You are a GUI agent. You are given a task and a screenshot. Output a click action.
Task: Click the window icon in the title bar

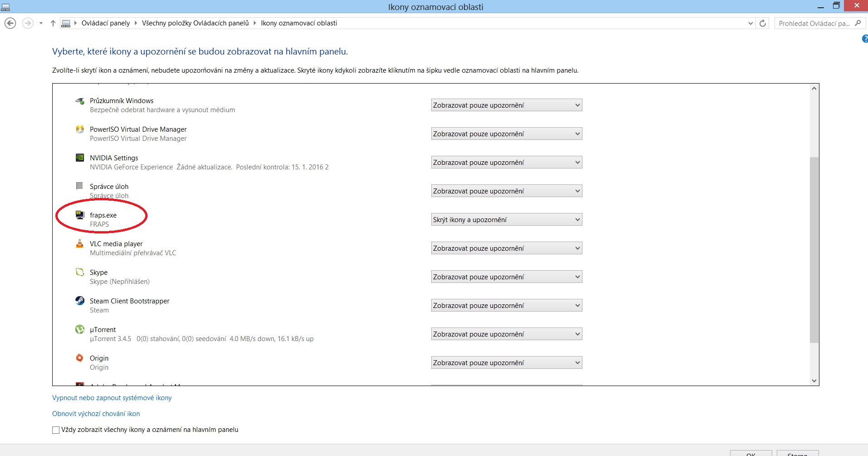(x=5, y=6)
